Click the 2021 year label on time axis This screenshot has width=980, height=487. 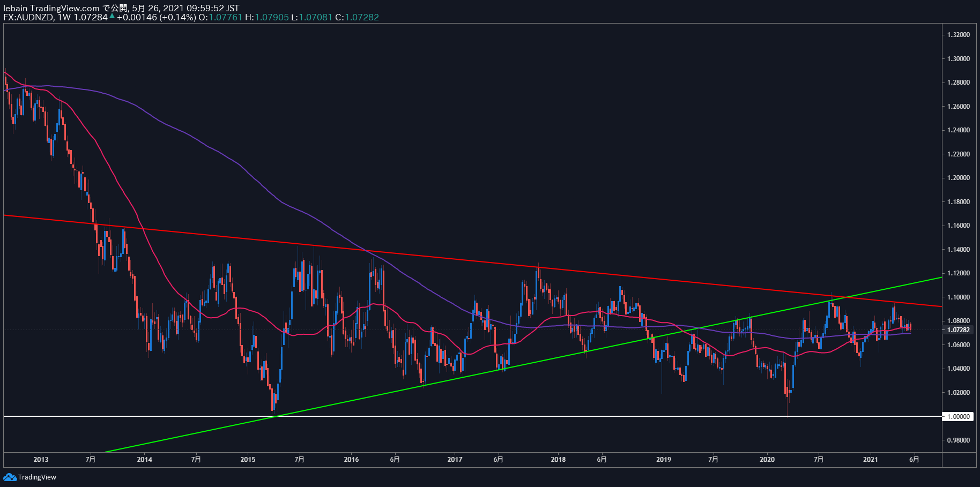(x=871, y=459)
